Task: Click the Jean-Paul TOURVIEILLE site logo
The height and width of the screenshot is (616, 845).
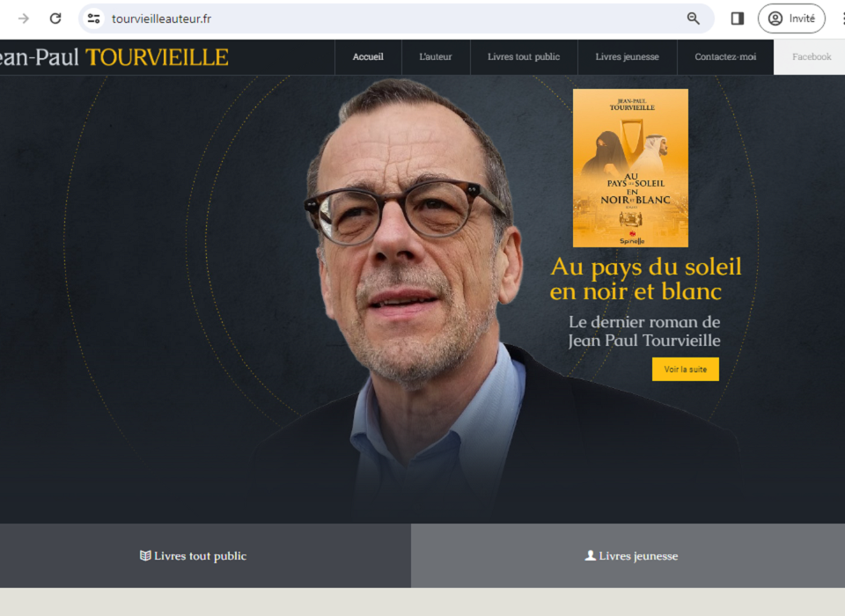Action: pyautogui.click(x=114, y=57)
